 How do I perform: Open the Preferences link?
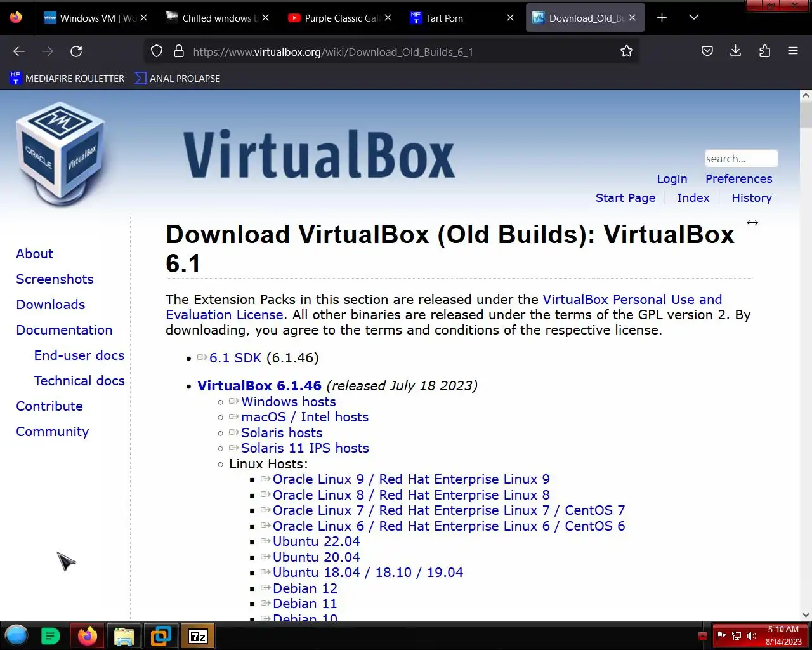coord(738,179)
